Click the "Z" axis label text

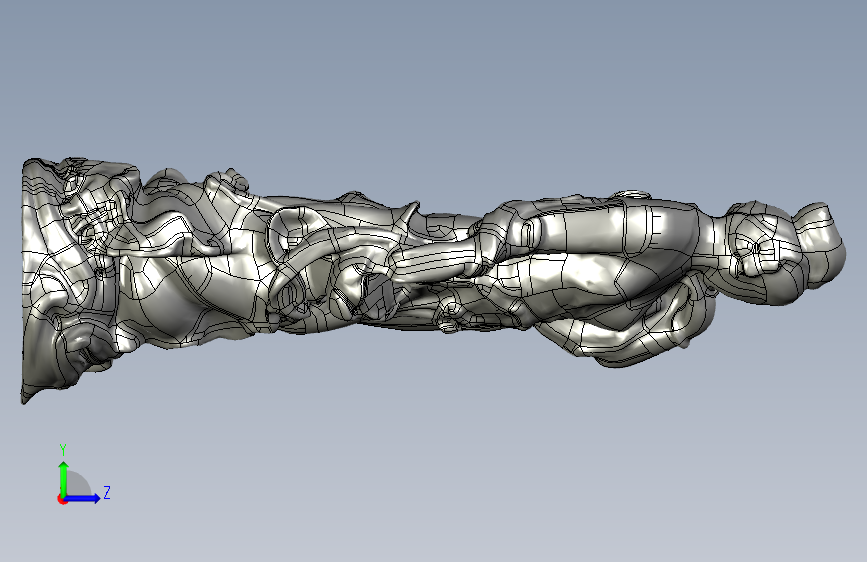pyautogui.click(x=107, y=492)
